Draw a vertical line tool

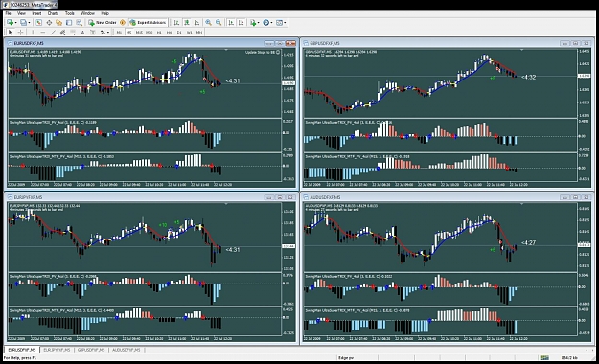point(33,32)
